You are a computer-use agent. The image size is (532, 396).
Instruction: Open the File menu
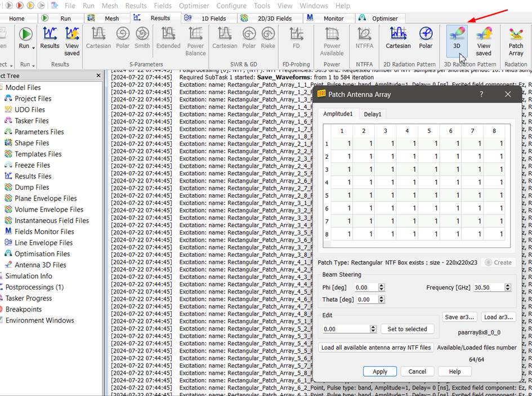click(70, 6)
